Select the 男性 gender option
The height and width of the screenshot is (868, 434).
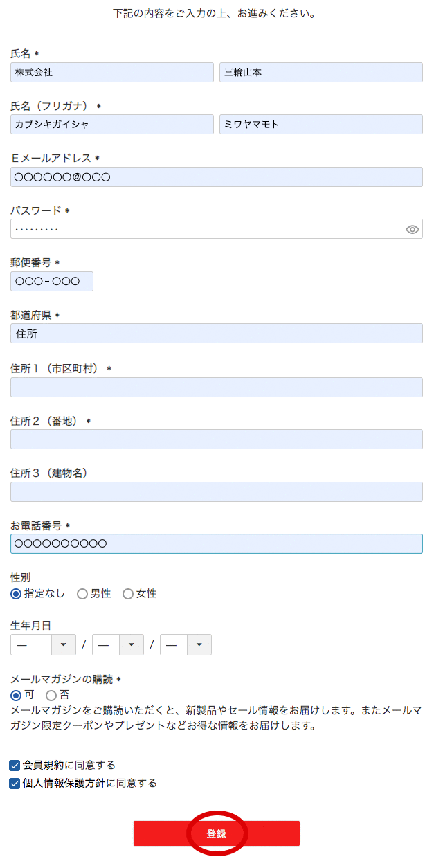click(82, 593)
